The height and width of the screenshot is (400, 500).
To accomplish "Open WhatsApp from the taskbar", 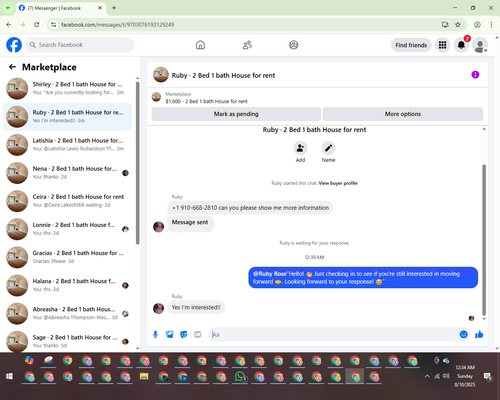I will pyautogui.click(x=240, y=377).
